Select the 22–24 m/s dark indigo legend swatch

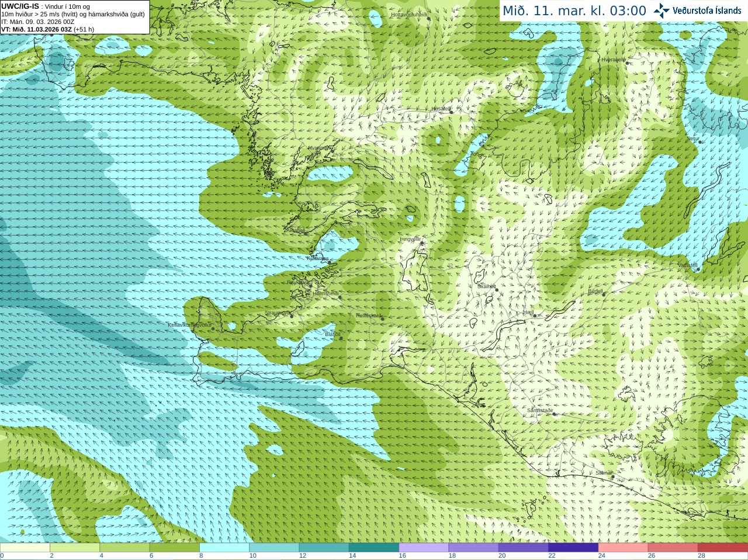click(x=573, y=548)
